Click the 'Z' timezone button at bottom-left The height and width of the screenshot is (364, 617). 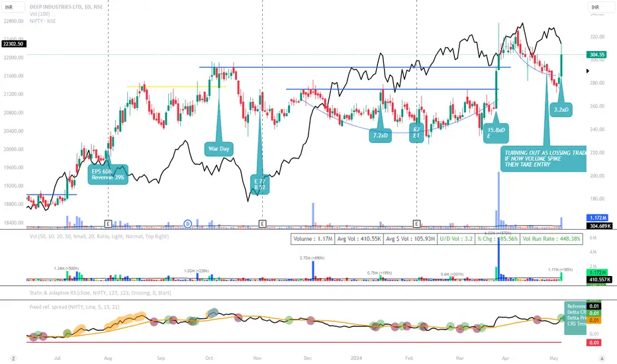click(13, 358)
